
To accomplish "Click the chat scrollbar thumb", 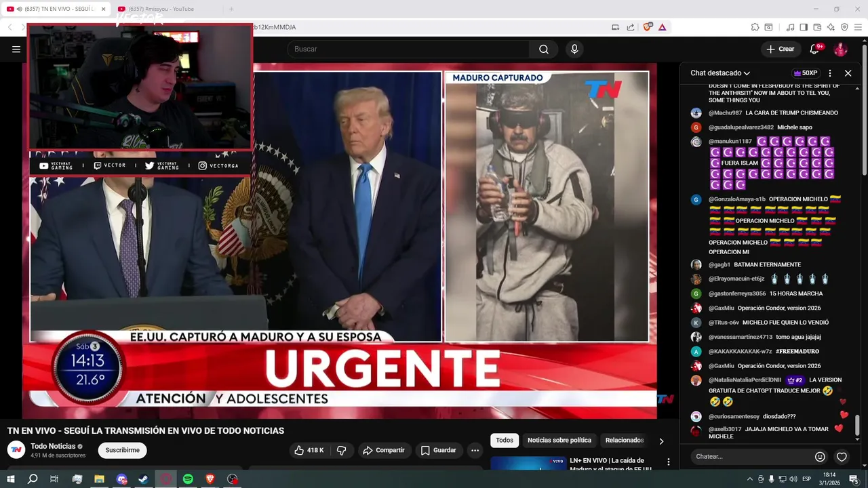I will click(x=857, y=425).
